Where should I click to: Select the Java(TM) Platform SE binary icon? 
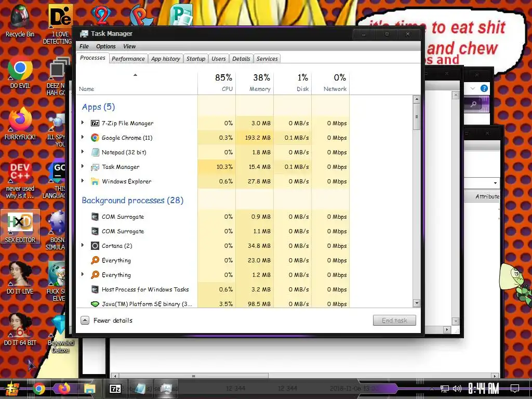point(95,304)
